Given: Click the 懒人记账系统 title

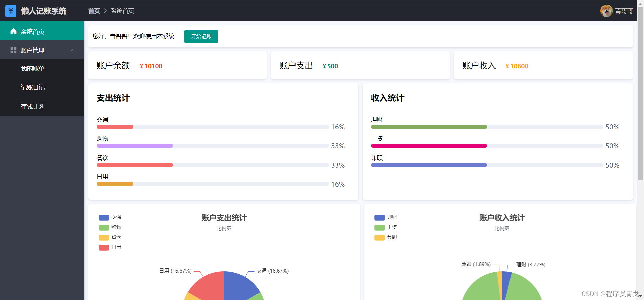Looking at the screenshot, I should tap(44, 11).
